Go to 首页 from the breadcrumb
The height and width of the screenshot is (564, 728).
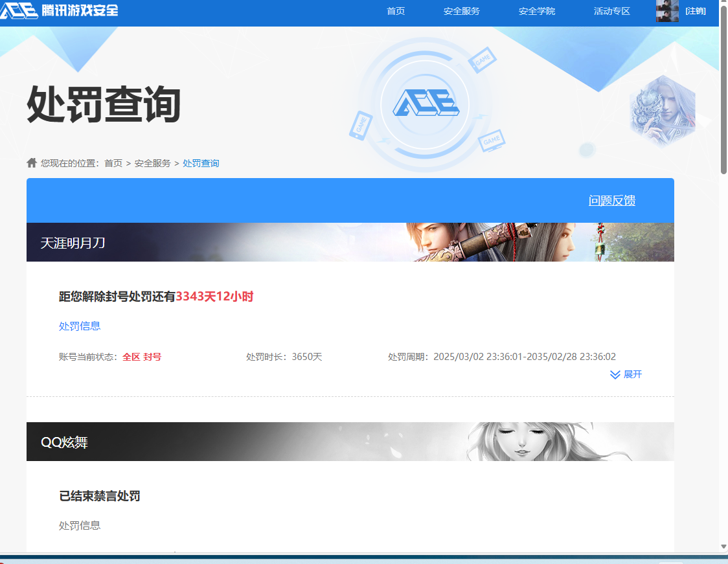click(x=114, y=163)
